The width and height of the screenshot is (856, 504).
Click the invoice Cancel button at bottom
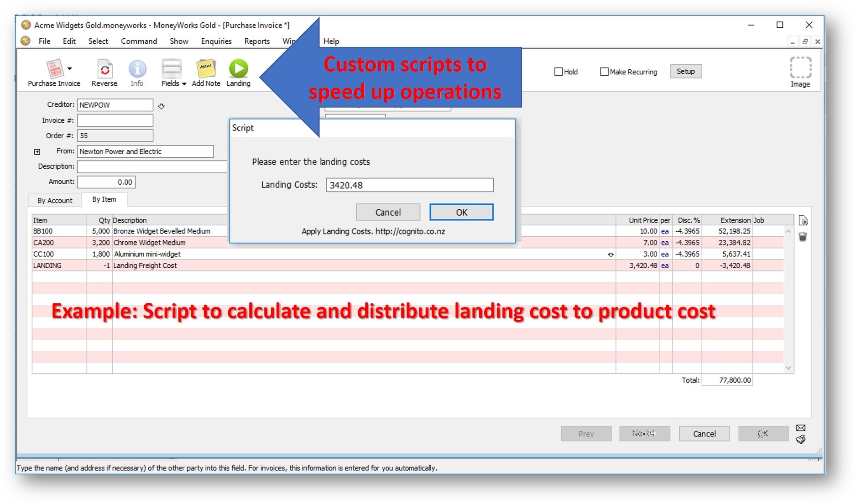(x=704, y=434)
